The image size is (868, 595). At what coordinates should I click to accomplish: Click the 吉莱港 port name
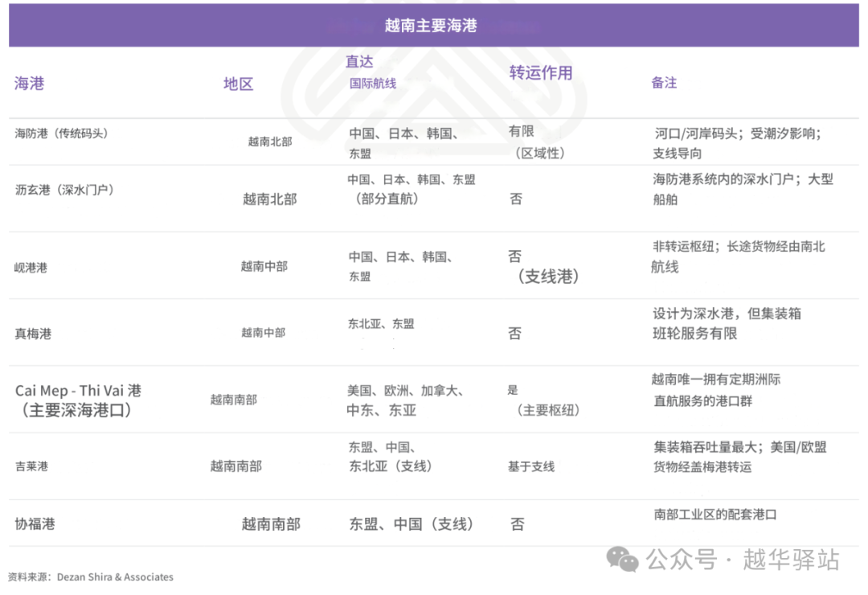[x=31, y=466]
